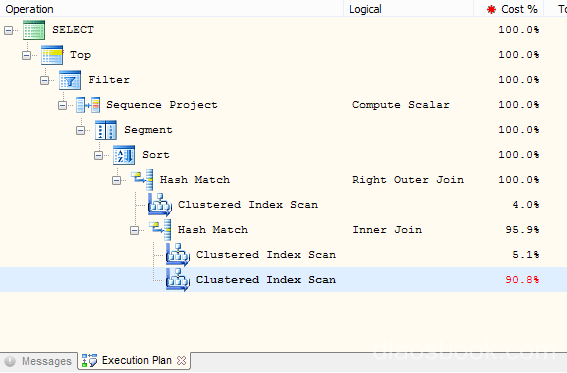Click the SELECT operation table icon
This screenshot has width=567, height=373.
(34, 30)
